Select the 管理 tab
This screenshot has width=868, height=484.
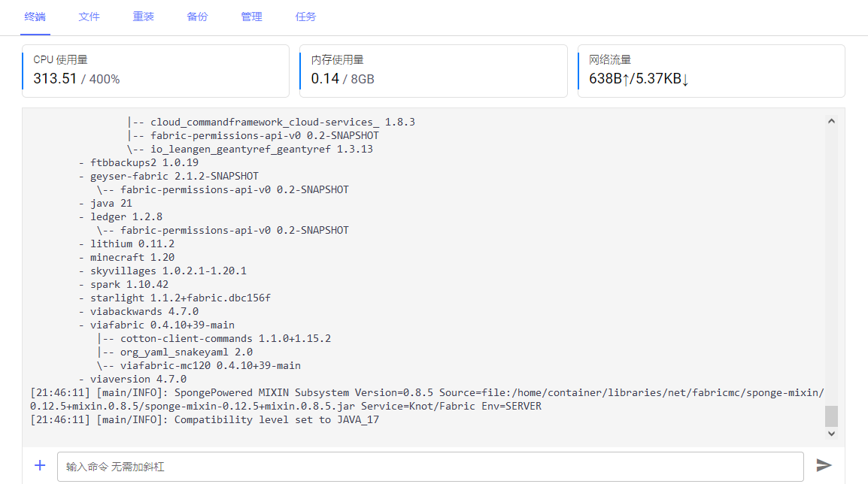(252, 17)
